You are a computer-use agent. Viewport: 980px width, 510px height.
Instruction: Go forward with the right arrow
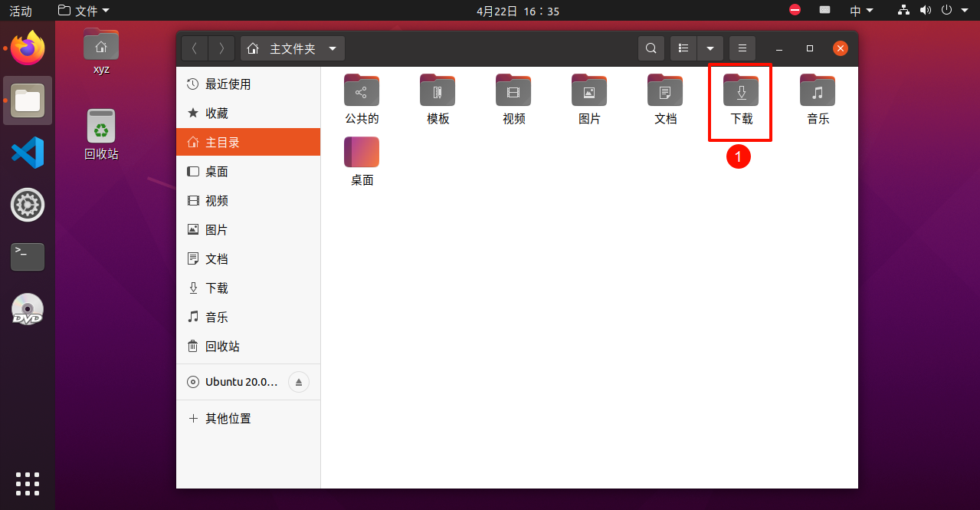[x=221, y=48]
